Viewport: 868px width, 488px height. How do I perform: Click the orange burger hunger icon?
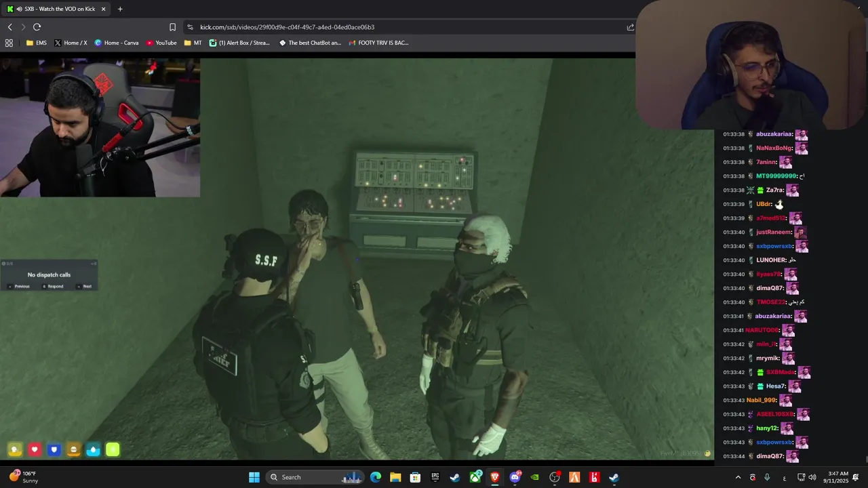pyautogui.click(x=74, y=449)
